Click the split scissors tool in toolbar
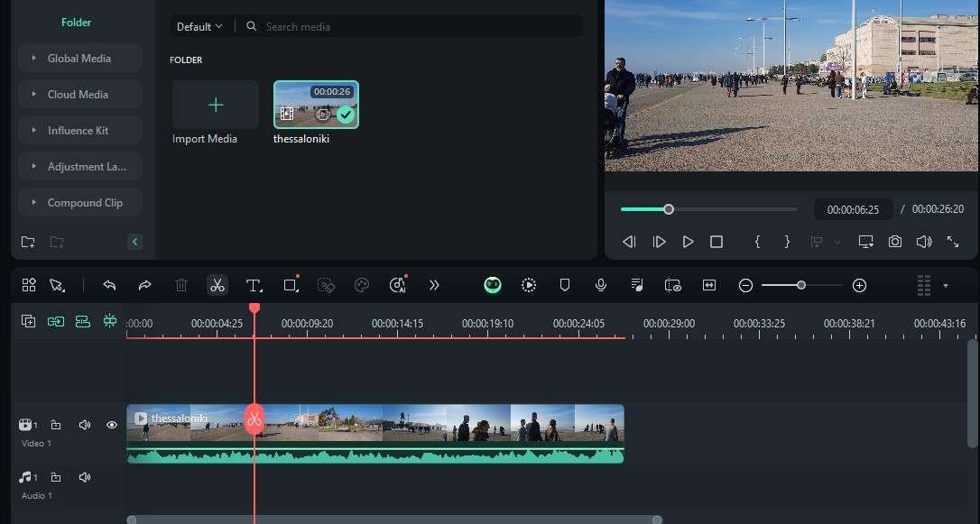980x524 pixels. (217, 285)
